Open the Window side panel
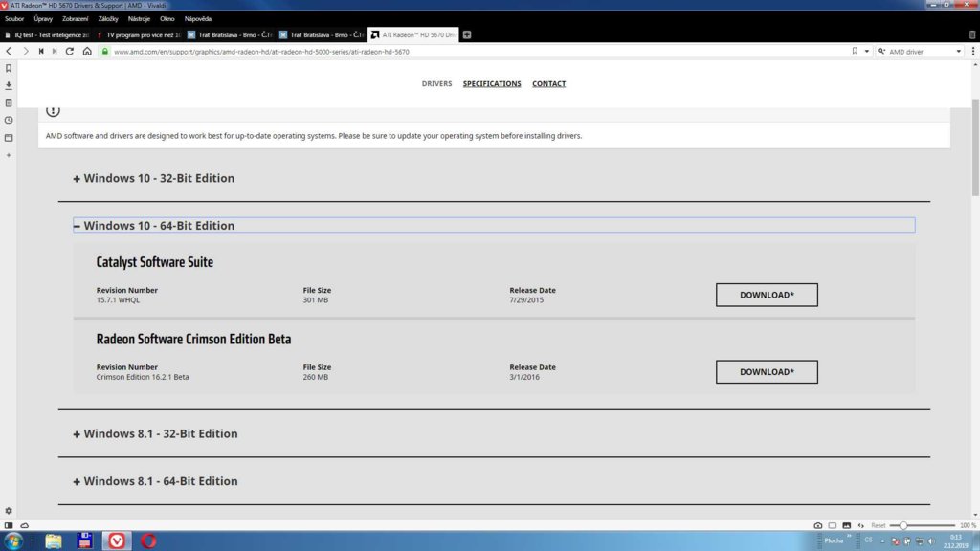This screenshot has width=980, height=551. (x=9, y=138)
